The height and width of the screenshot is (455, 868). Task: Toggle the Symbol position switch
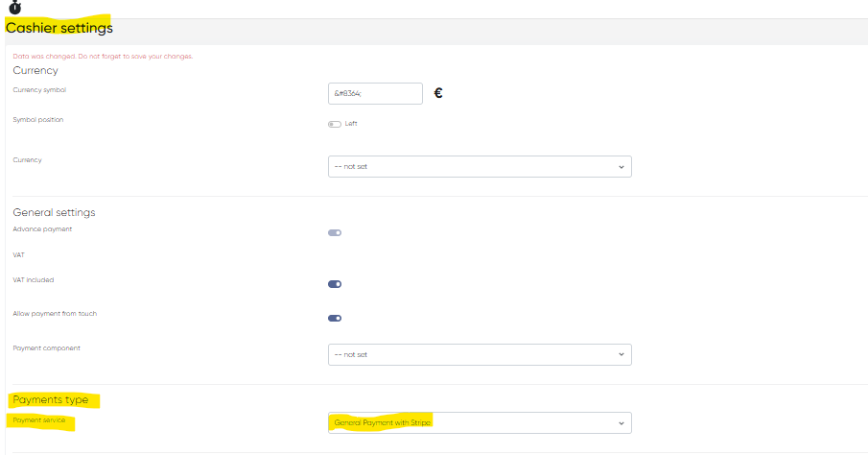[335, 124]
